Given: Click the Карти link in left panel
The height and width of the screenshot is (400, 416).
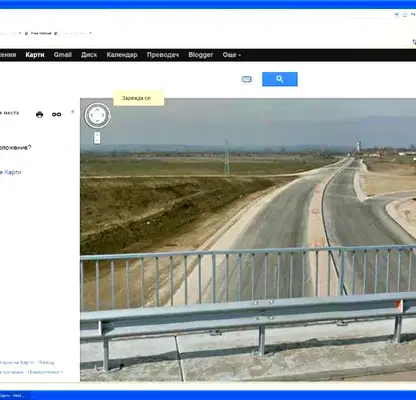Looking at the screenshot, I should [x=13, y=172].
